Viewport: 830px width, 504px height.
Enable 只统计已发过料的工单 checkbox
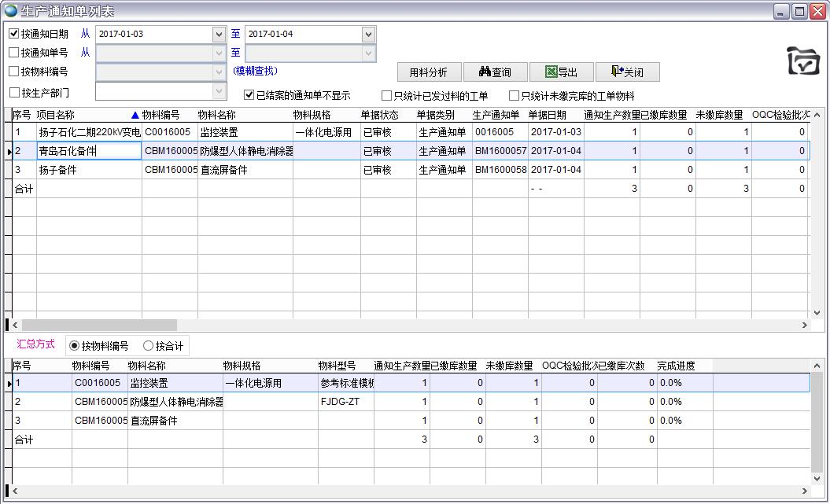pos(386,96)
